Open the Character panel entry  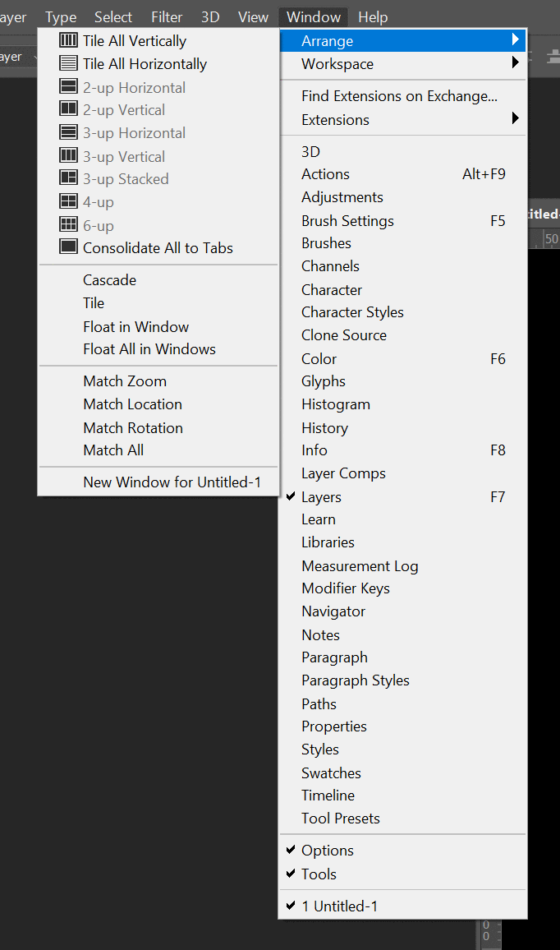click(x=332, y=289)
